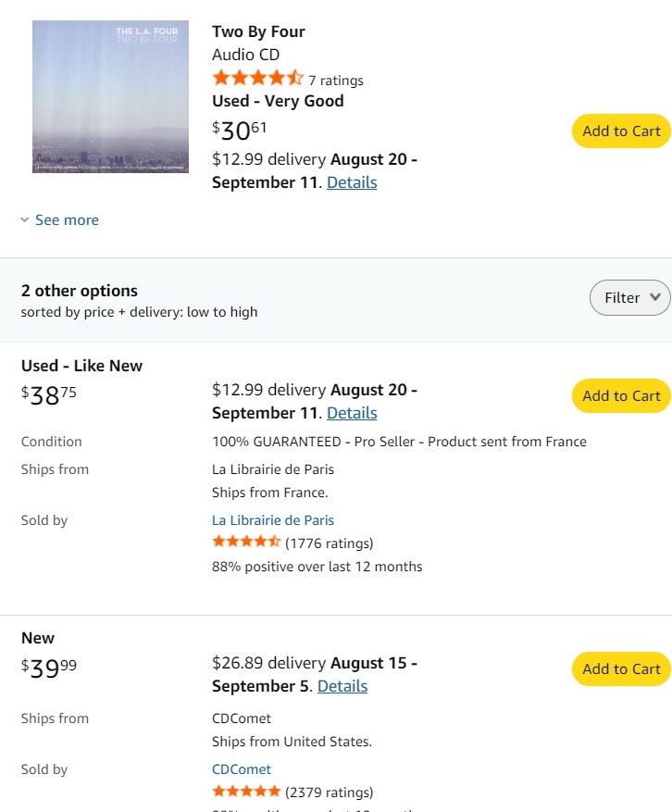
Task: Click the Two By Four product title
Action: (258, 31)
